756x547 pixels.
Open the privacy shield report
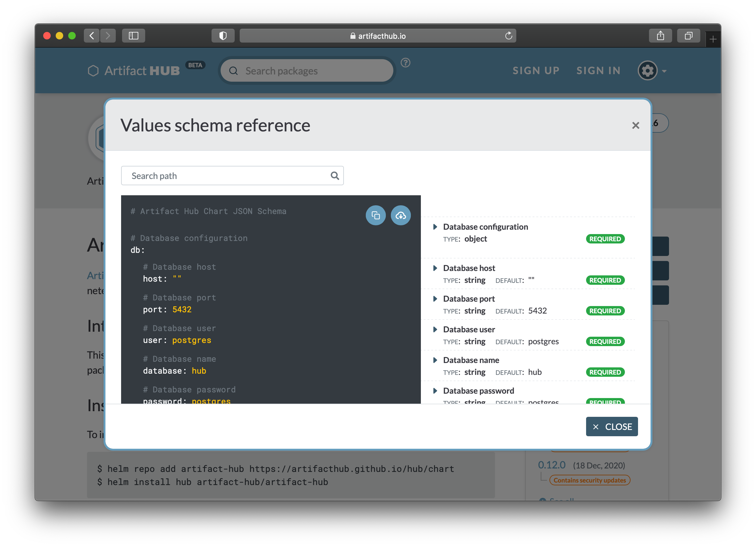tap(223, 36)
